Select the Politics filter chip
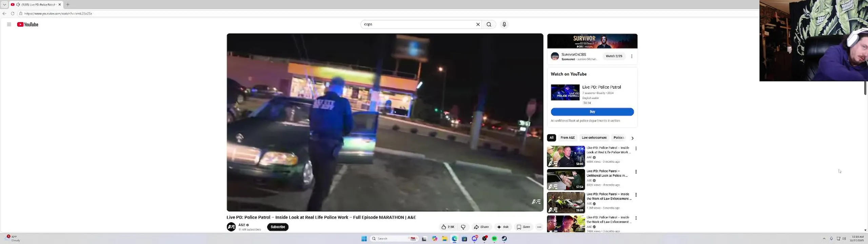This screenshot has width=868, height=244. [x=619, y=138]
